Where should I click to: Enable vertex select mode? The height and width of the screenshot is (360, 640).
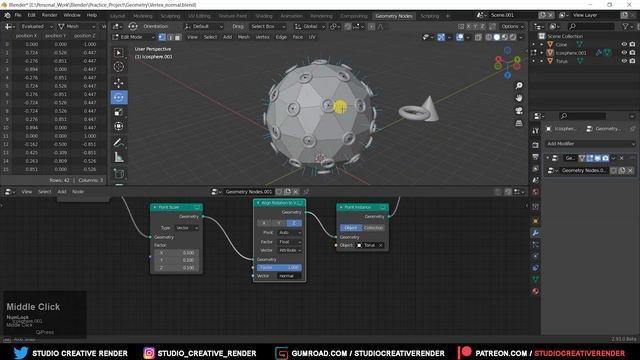162,37
